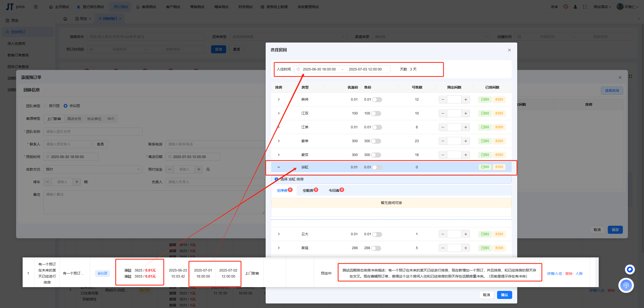Click the fullscreen icon in top bar
Image resolution: width=644 pixels, height=308 pixels.
click(x=585, y=7)
